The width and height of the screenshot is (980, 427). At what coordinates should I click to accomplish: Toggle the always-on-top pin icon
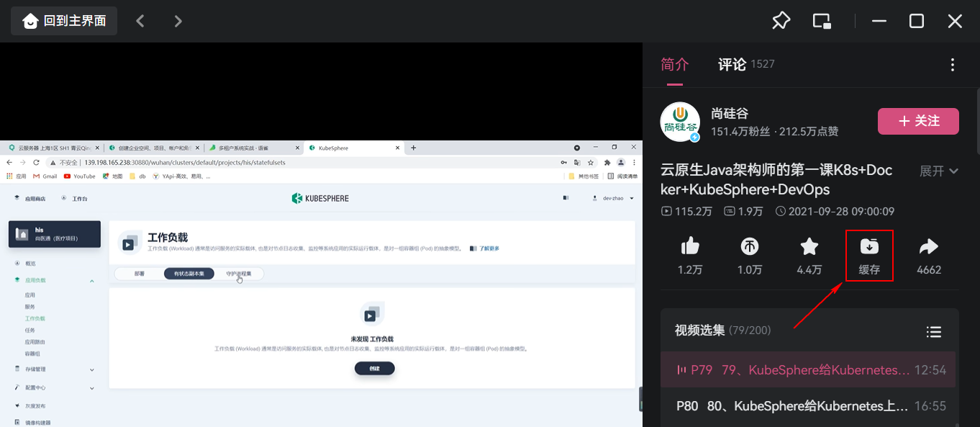(781, 21)
